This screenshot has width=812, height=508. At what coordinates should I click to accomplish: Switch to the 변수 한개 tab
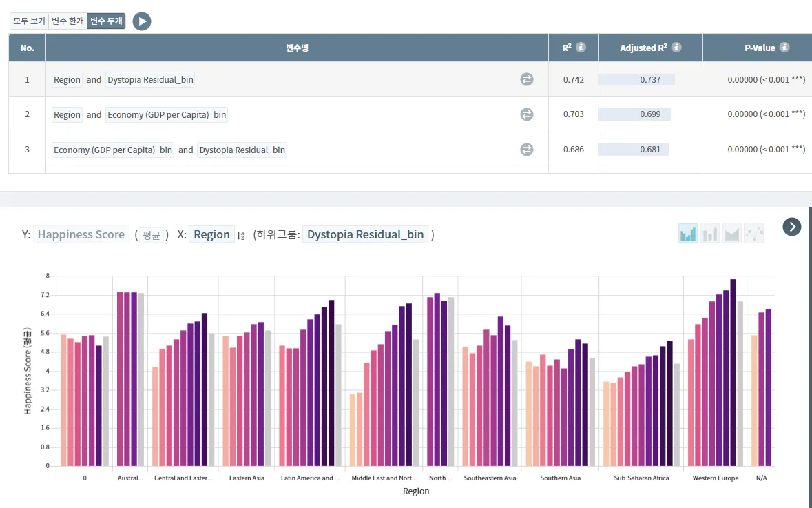point(67,21)
